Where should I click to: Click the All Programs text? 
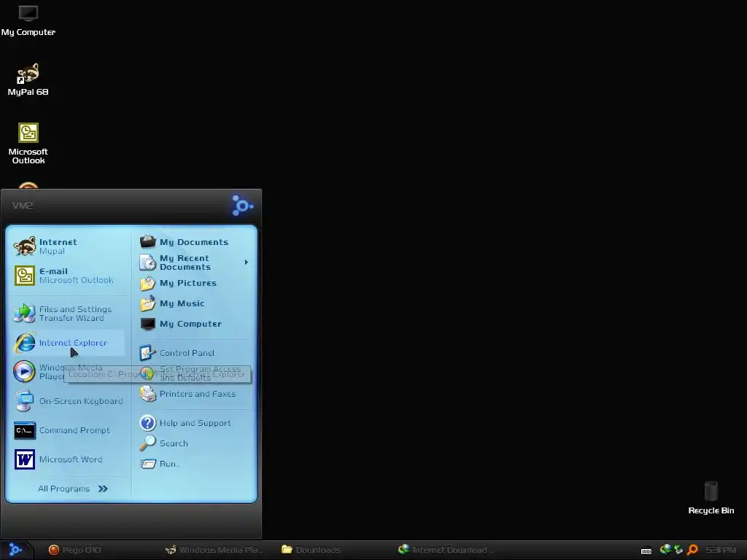64,489
